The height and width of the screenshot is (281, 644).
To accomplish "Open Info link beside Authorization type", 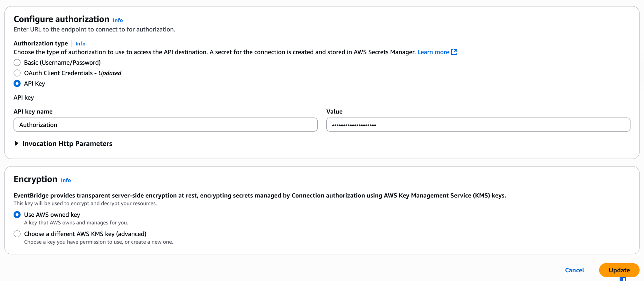I will coord(80,44).
